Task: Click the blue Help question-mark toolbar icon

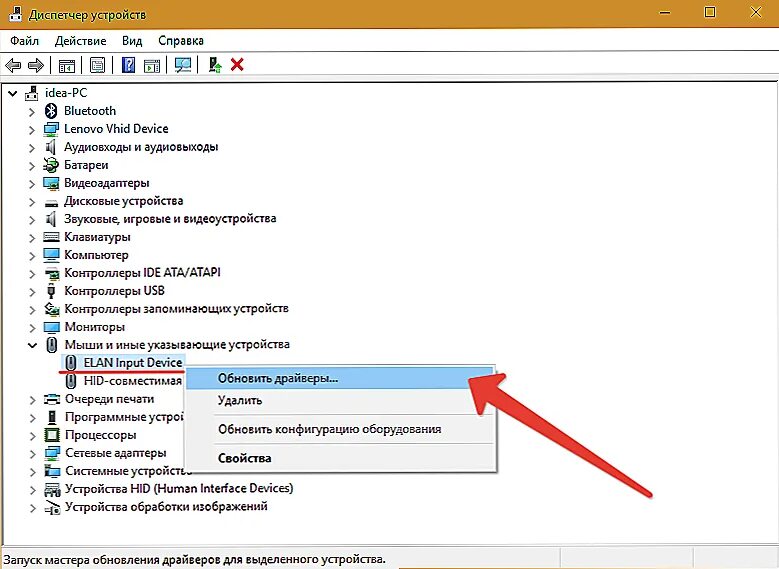Action: pyautogui.click(x=128, y=65)
